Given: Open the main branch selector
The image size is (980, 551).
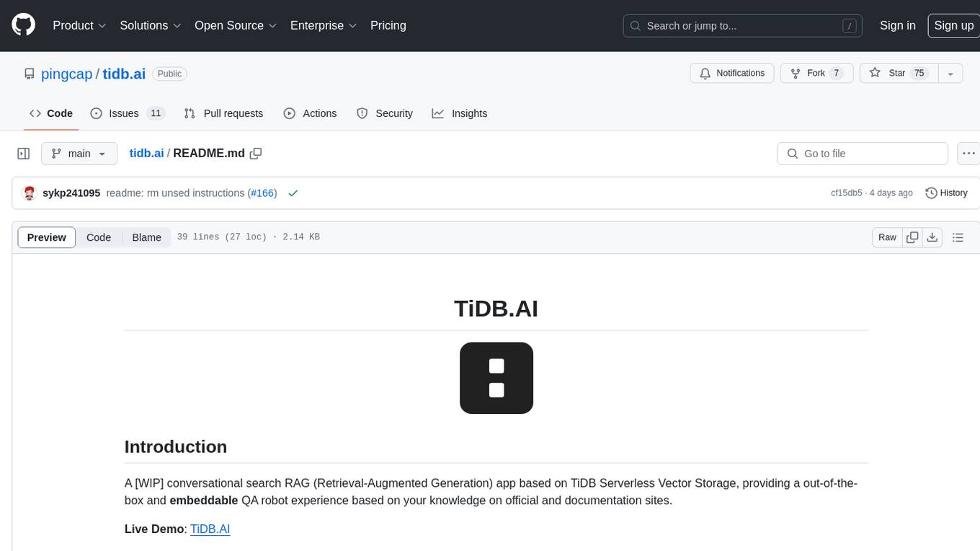Looking at the screenshot, I should [x=79, y=154].
